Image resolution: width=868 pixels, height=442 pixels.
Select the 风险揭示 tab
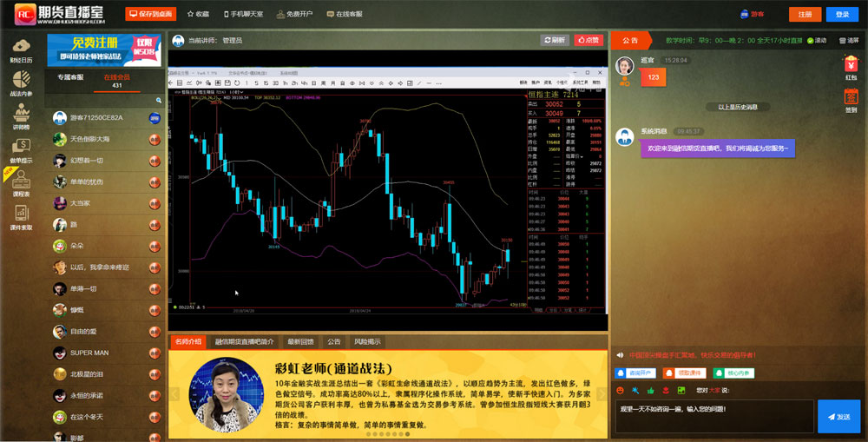(367, 341)
